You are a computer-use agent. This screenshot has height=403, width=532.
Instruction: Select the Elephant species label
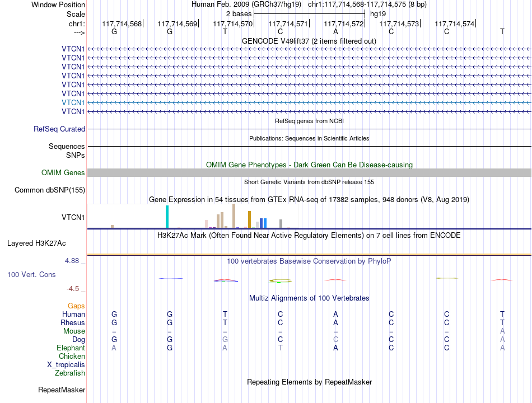click(71, 348)
